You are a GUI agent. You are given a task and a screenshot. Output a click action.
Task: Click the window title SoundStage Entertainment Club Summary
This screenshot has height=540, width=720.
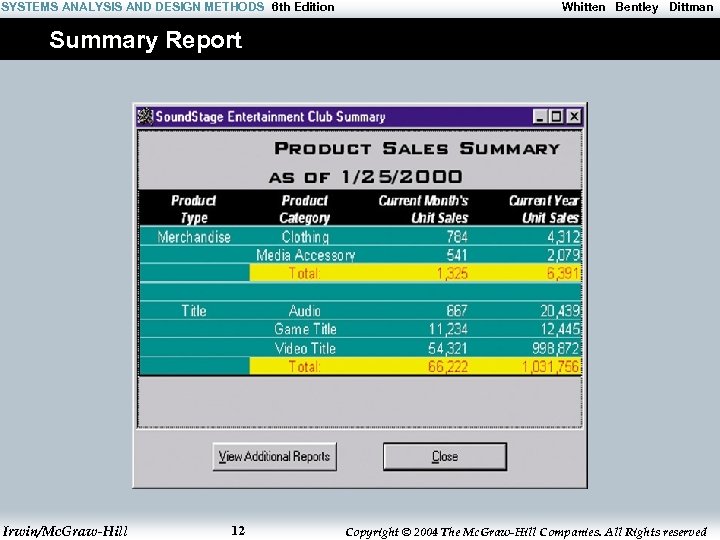(270, 117)
